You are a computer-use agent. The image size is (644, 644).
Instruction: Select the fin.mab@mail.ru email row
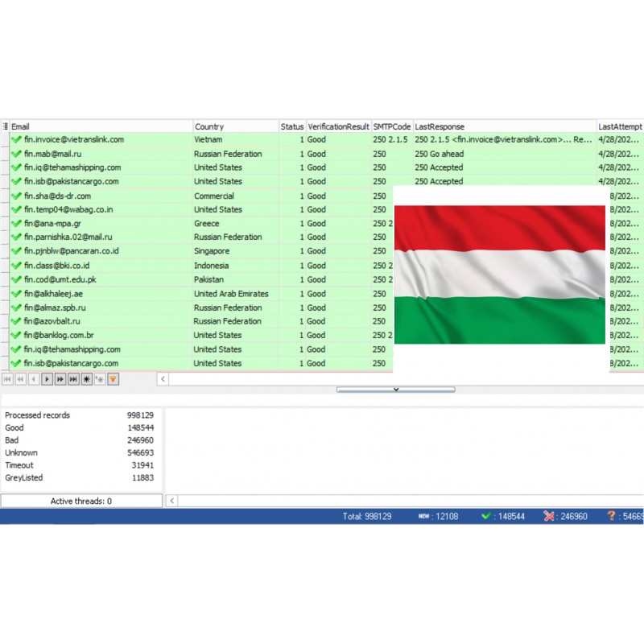tap(53, 154)
